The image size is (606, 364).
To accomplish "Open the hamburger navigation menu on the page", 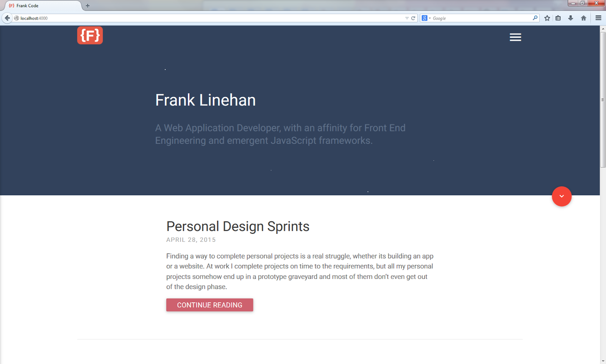I will pyautogui.click(x=515, y=37).
